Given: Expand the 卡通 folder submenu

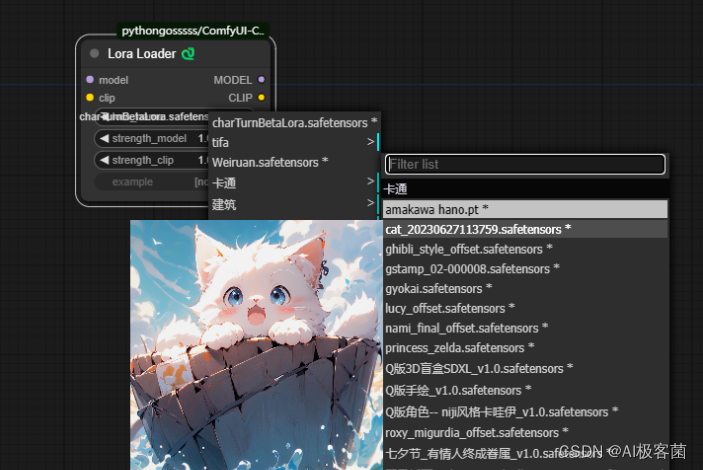Looking at the screenshot, I should coord(294,183).
